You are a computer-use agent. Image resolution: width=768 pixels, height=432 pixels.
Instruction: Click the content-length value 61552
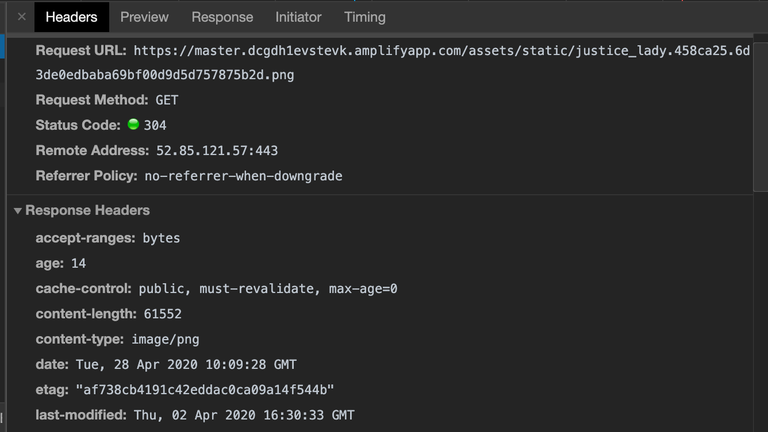162,314
